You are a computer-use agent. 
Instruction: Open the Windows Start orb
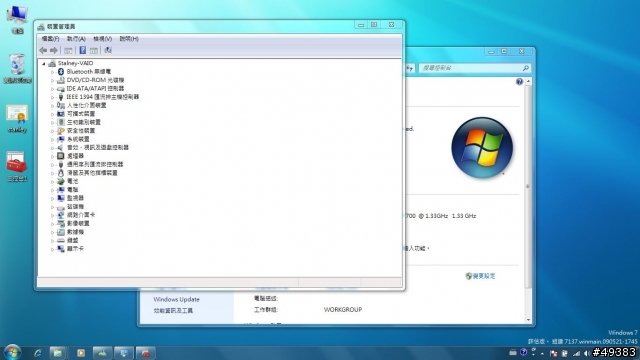point(12,352)
